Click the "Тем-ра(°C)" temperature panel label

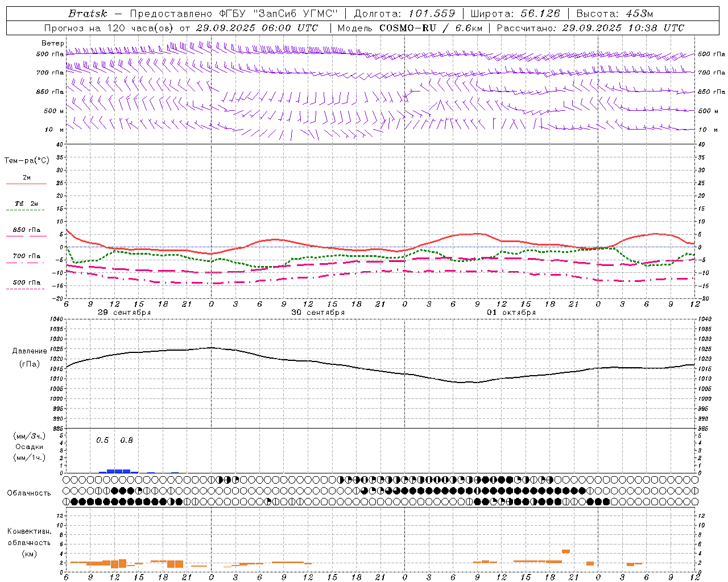[27, 161]
